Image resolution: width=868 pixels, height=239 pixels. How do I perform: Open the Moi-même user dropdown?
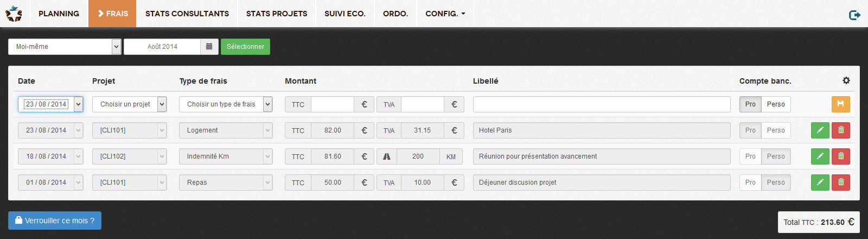click(x=65, y=47)
